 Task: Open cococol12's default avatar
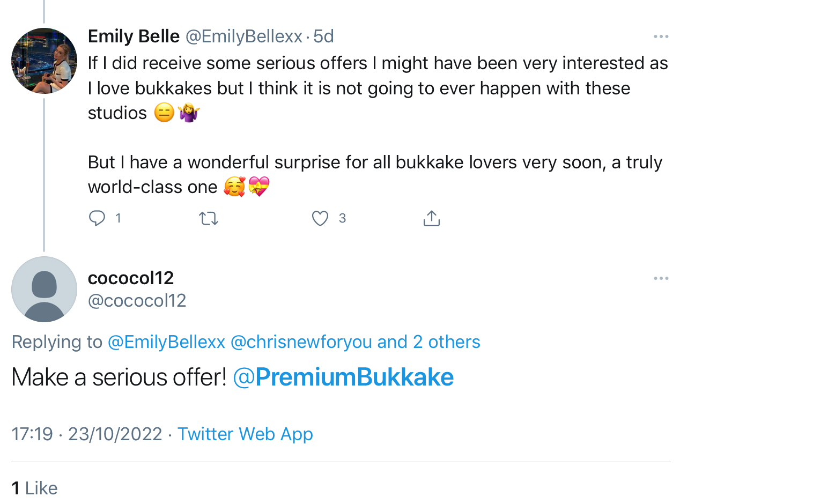click(44, 290)
